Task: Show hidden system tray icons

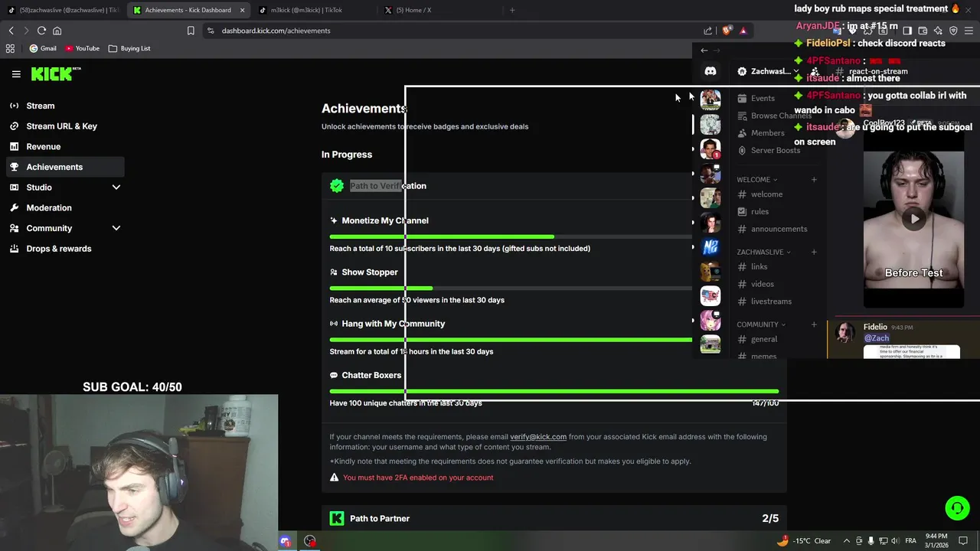Action: pos(846,541)
